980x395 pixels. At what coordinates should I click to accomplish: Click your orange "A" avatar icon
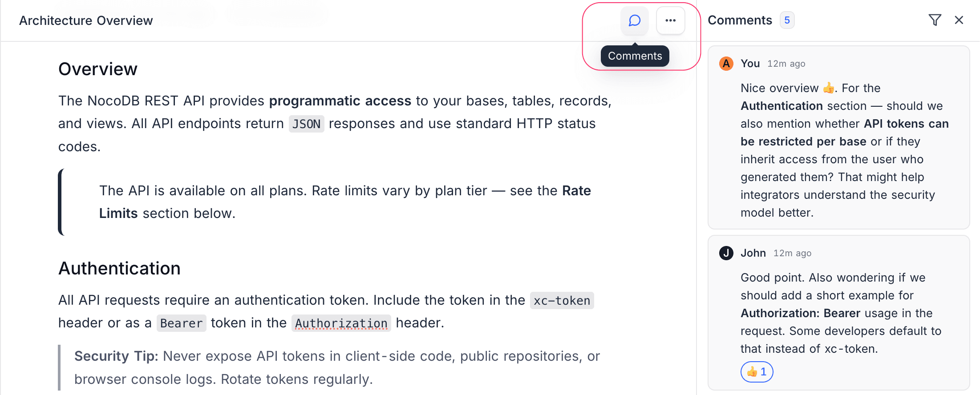click(x=726, y=64)
